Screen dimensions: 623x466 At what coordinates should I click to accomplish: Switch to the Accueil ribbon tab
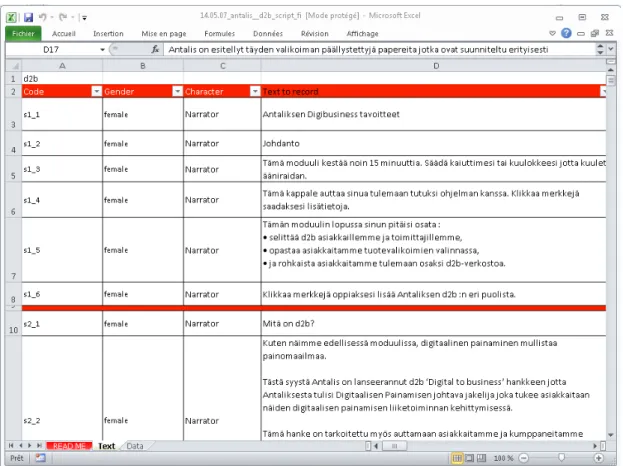(64, 34)
